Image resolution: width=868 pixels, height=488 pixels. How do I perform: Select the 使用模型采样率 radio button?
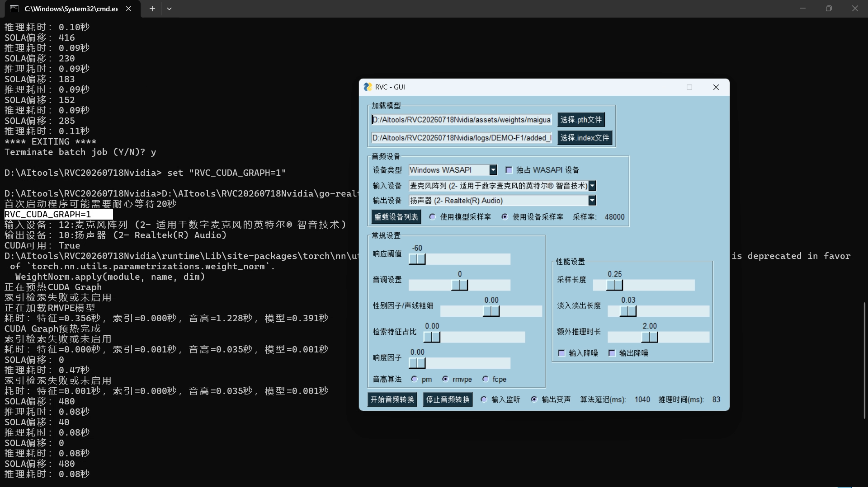433,217
